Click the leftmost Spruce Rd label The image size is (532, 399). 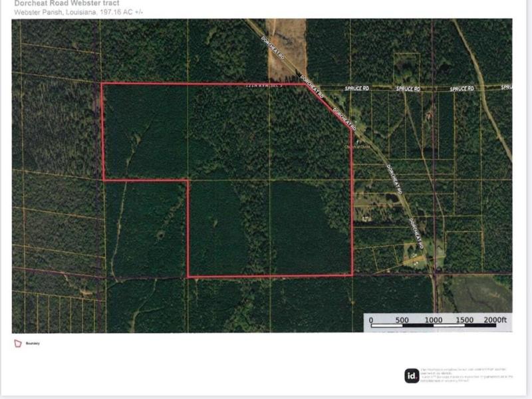(x=356, y=88)
